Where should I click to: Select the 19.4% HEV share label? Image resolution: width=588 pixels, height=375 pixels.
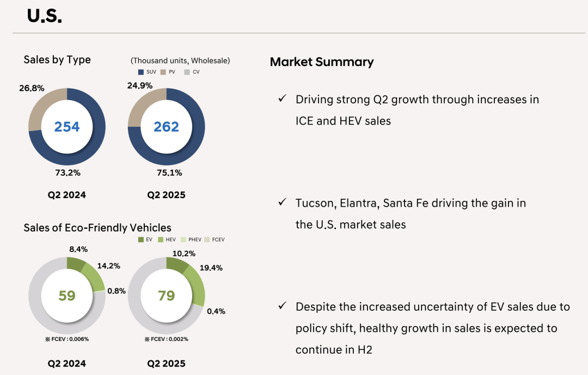(211, 268)
